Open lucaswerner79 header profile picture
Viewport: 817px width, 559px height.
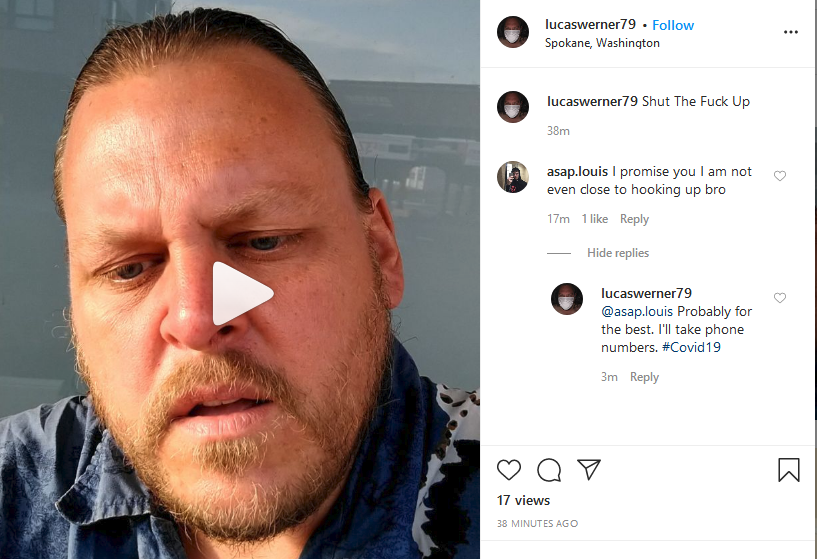click(x=513, y=32)
